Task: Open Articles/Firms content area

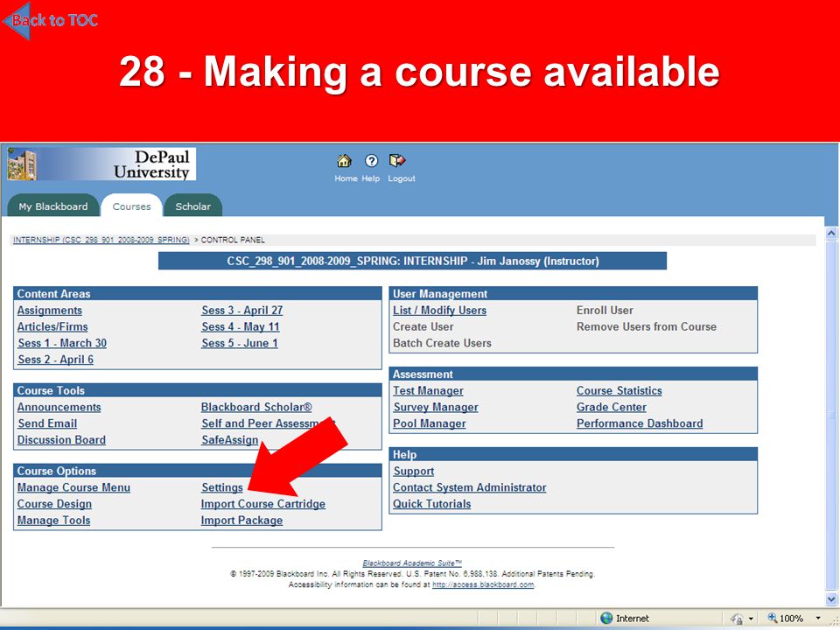Action: point(52,326)
